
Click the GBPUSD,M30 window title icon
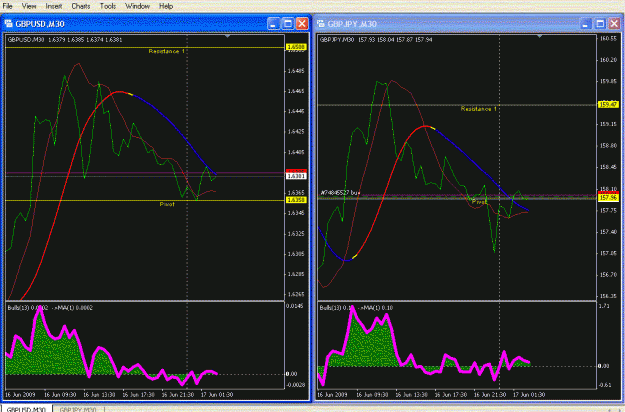tap(8, 24)
